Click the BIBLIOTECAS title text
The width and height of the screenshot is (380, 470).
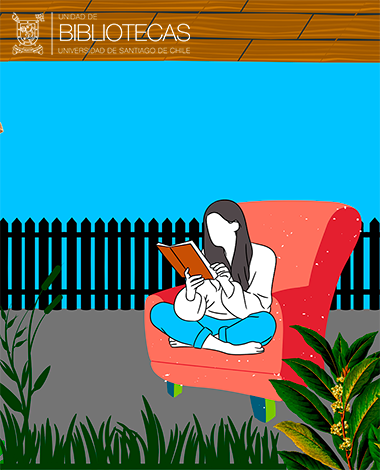tap(125, 33)
